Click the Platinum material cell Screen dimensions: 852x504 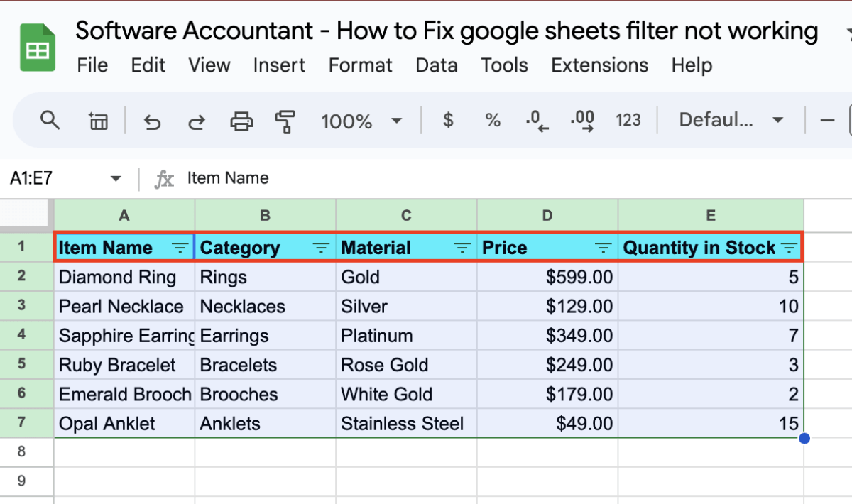tap(406, 336)
